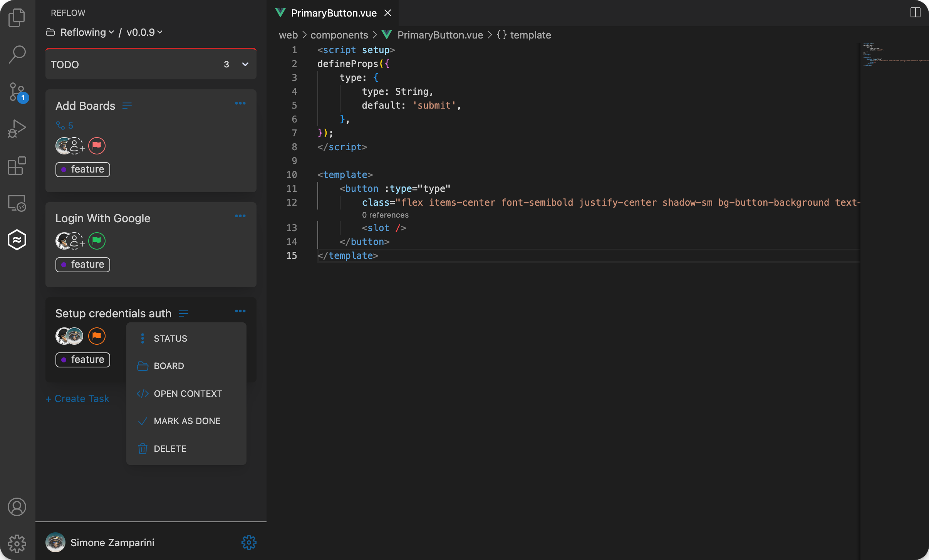Open Source Control with 1 pending change
The image size is (929, 560).
[x=18, y=92]
